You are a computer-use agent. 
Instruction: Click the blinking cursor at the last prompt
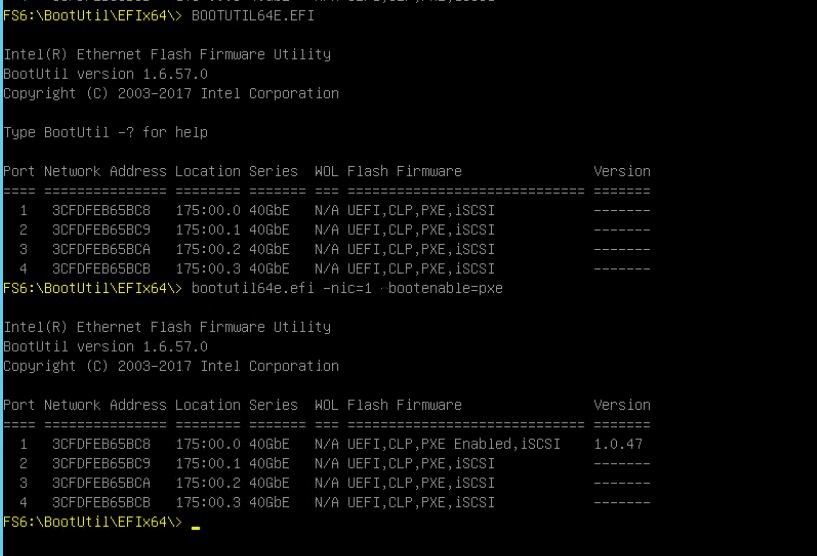(x=195, y=527)
